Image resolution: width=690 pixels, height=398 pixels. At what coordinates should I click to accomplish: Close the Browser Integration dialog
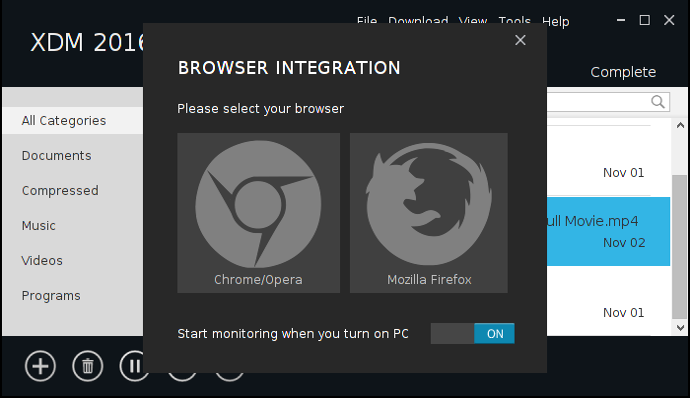(520, 40)
